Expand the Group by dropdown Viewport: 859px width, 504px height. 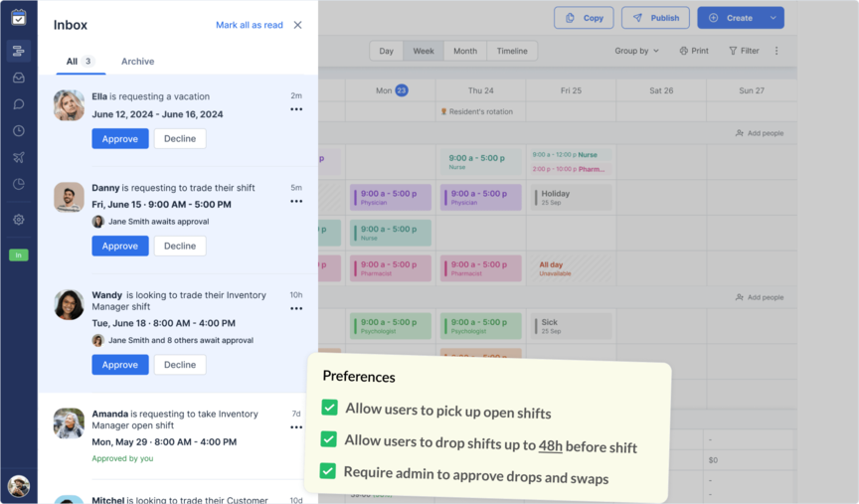coord(636,51)
